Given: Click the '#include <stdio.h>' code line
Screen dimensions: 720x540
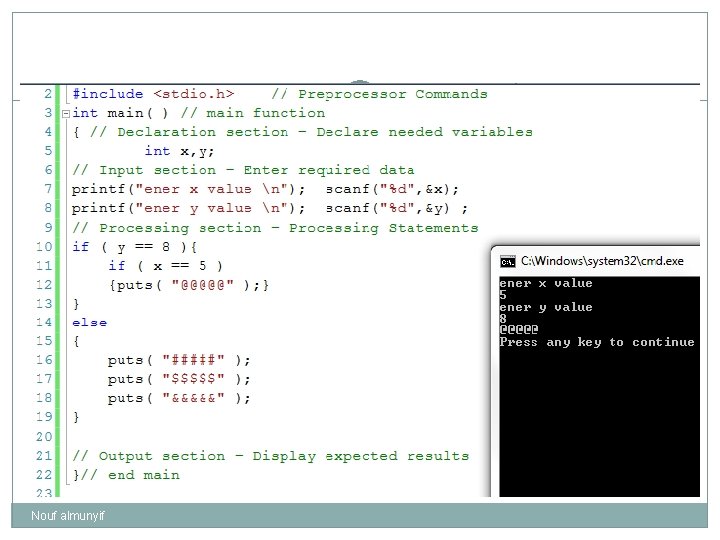Looking at the screenshot, I should pos(153,94).
